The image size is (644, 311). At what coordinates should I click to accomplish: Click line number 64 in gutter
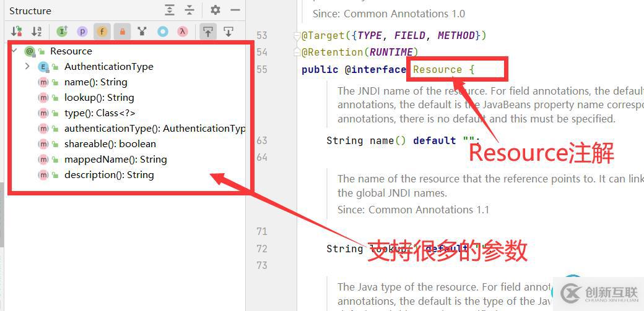pyautogui.click(x=261, y=157)
